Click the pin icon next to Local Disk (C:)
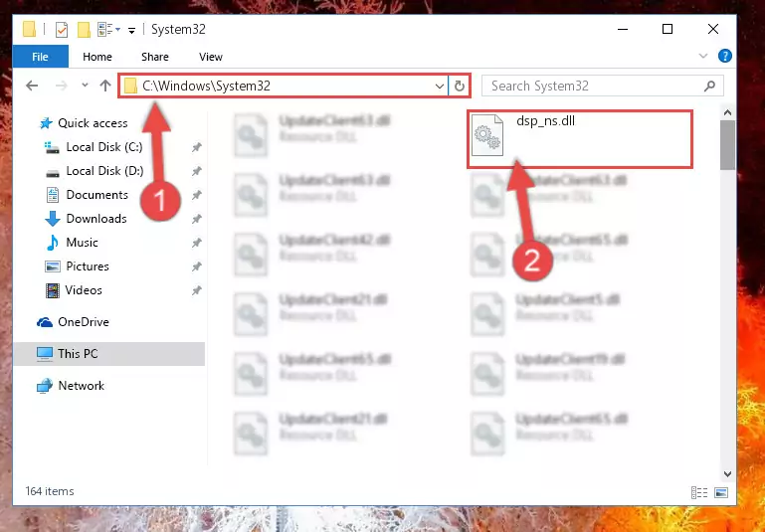 point(197,147)
